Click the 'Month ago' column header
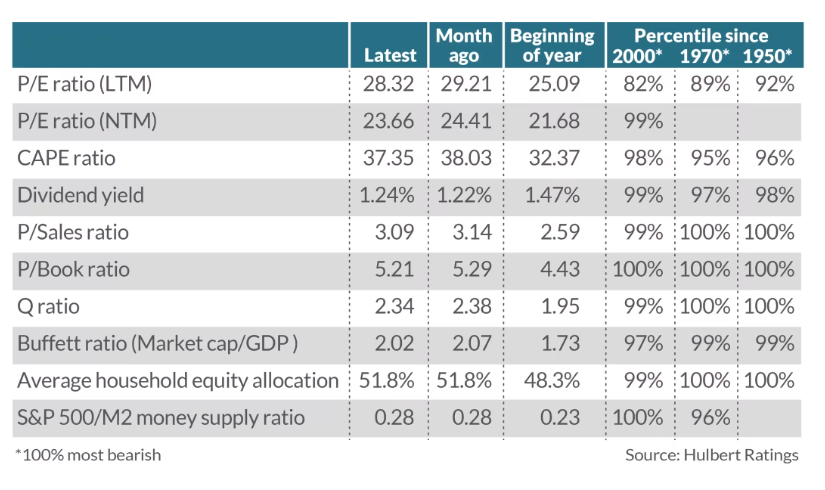This screenshot has height=490, width=825. (463, 45)
